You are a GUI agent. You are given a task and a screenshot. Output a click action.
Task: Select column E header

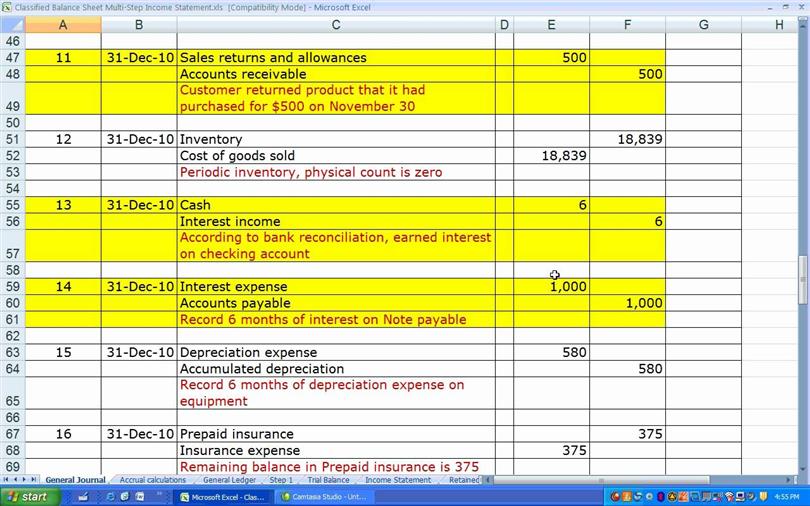pyautogui.click(x=551, y=24)
